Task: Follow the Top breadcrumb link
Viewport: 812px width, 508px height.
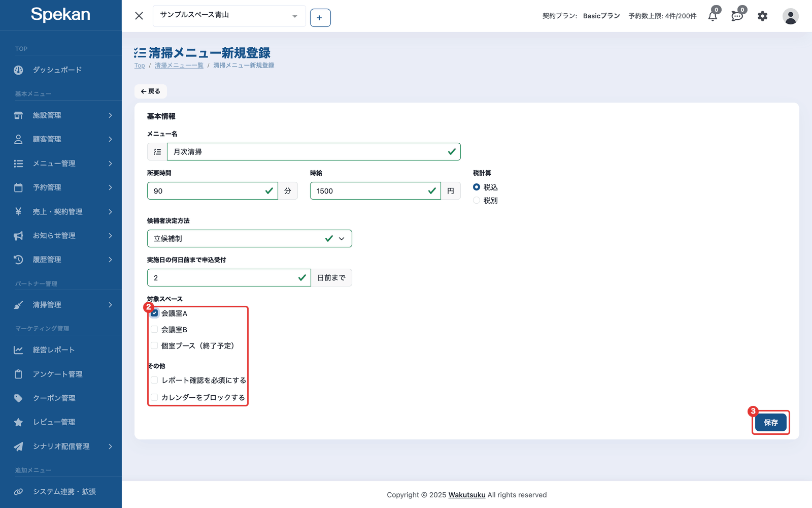Action: (140, 66)
